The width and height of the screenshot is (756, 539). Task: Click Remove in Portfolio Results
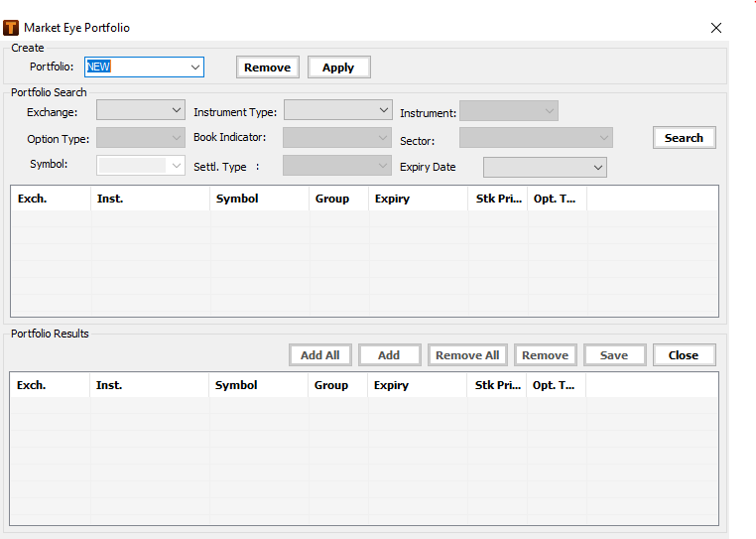[546, 355]
